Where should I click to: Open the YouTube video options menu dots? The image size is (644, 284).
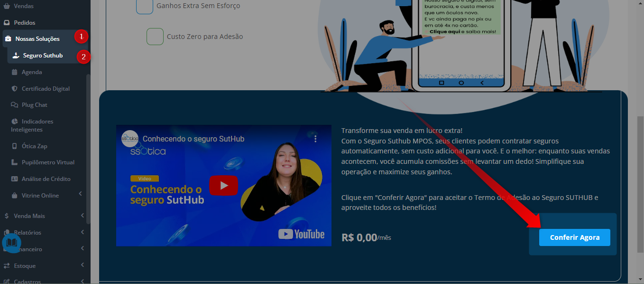[x=315, y=139]
